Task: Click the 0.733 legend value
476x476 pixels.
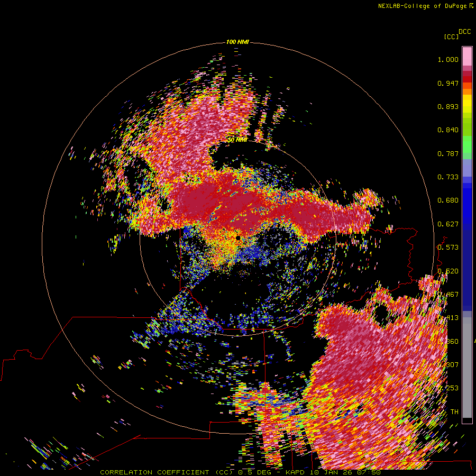Action: [x=448, y=177]
